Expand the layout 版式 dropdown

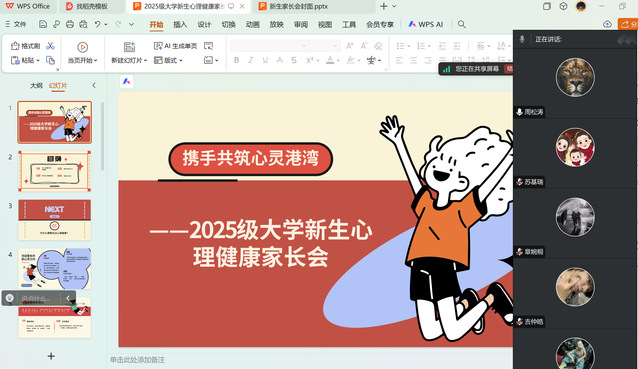coord(168,60)
